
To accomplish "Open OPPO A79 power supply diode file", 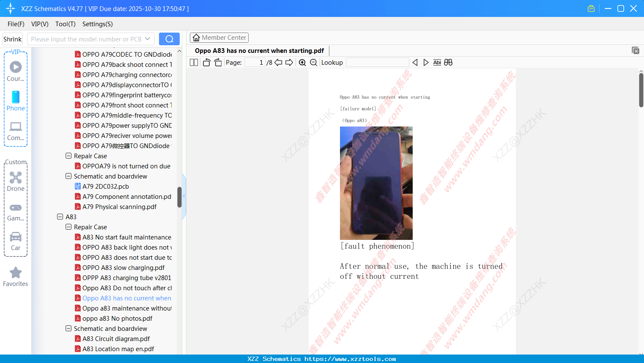I will pos(123,125).
